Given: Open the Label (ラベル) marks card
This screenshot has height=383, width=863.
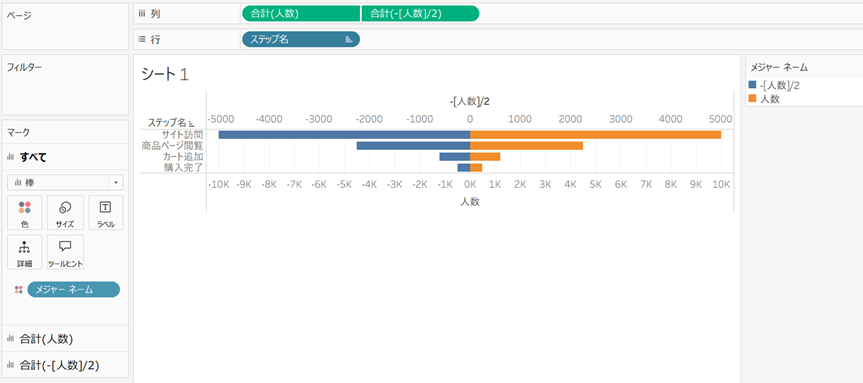Looking at the screenshot, I should pos(105,212).
